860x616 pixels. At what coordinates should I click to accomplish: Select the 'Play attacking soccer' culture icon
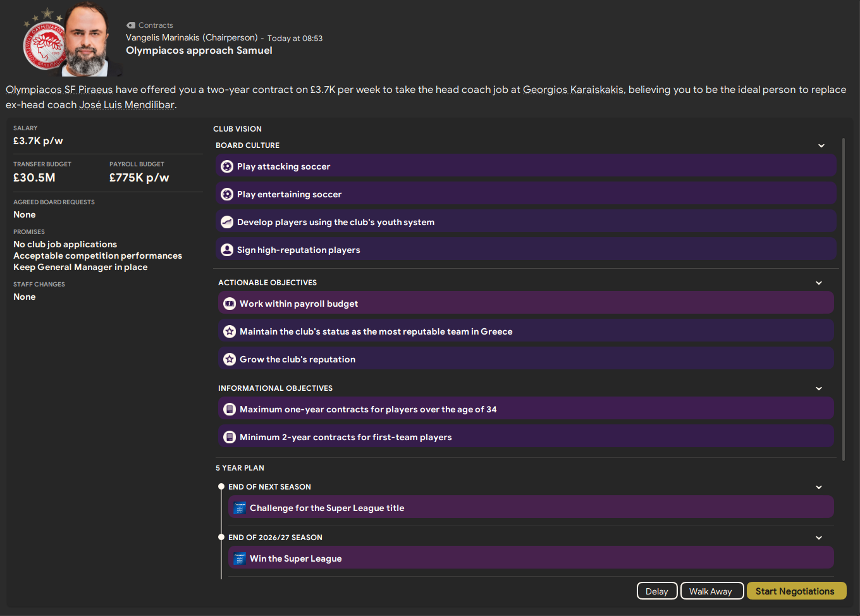click(227, 166)
